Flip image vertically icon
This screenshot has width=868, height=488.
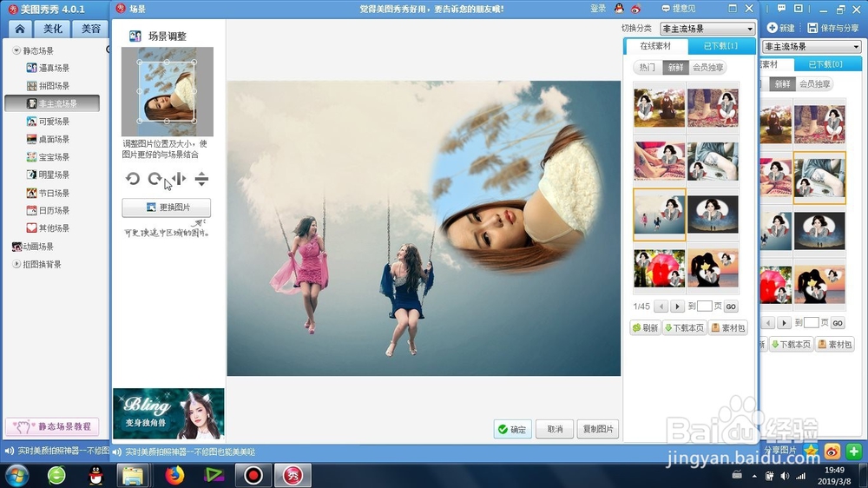pyautogui.click(x=201, y=178)
